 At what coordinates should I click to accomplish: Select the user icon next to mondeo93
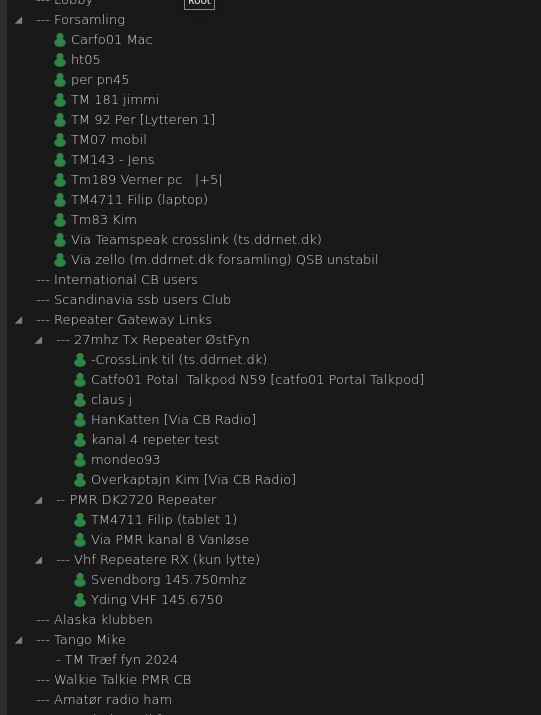coord(80,460)
